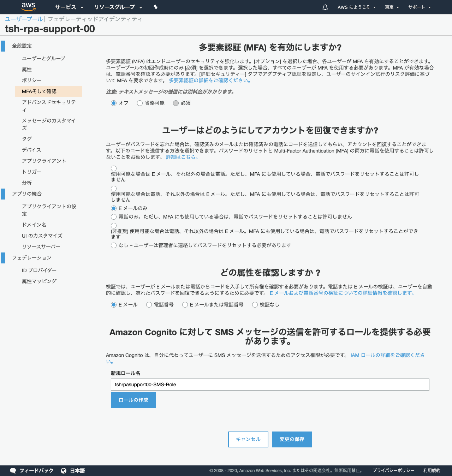Open リソースサーバー sidebar item
Screen dimensions: 452x476
tap(41, 246)
